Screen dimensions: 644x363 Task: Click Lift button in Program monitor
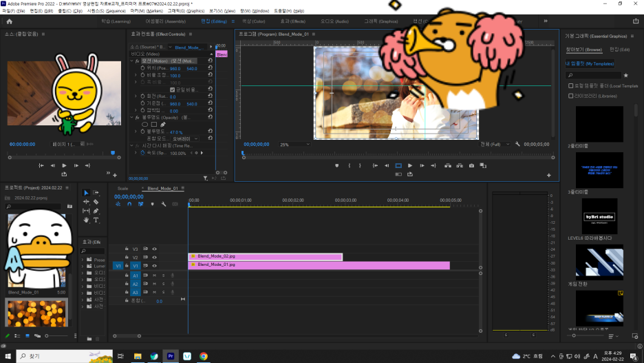(x=448, y=166)
